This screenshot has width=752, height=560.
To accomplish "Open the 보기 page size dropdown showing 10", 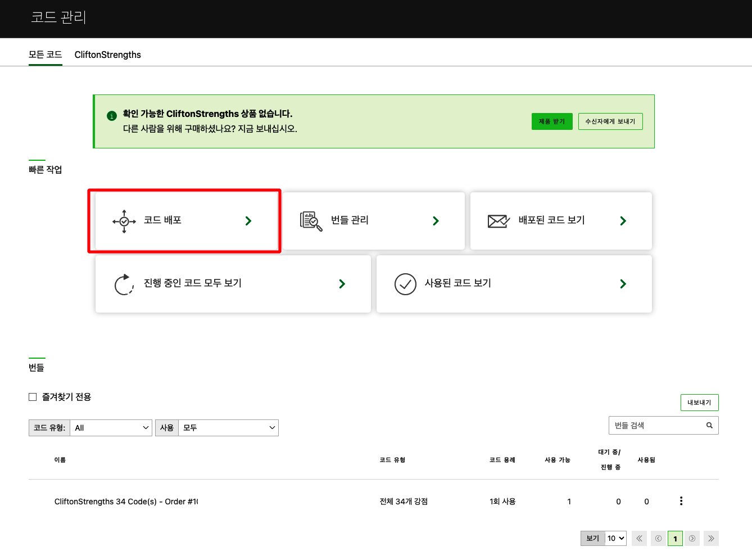I will pos(616,539).
